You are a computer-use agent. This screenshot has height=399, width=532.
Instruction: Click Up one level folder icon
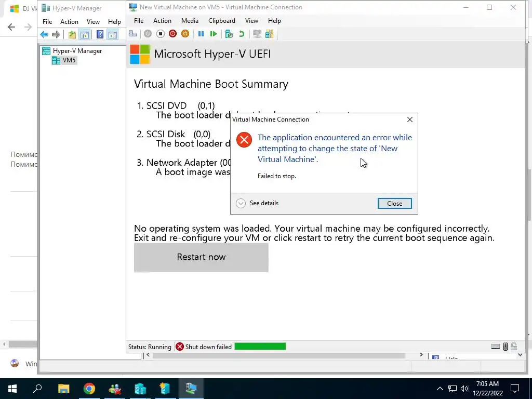coord(72,34)
